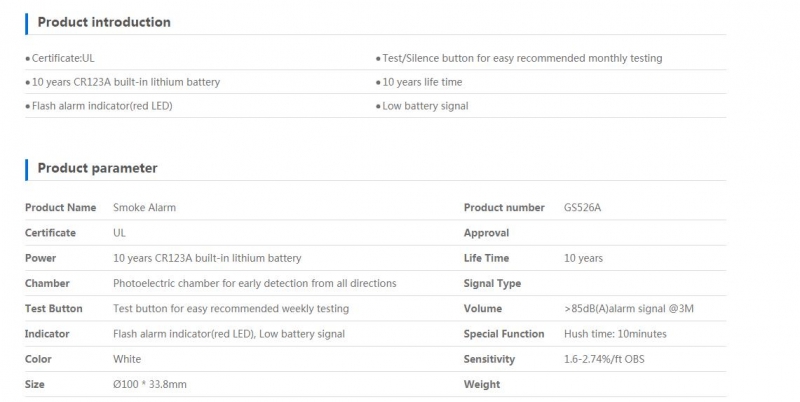This screenshot has width=800, height=402.
Task: Click the White color value
Action: (127, 359)
